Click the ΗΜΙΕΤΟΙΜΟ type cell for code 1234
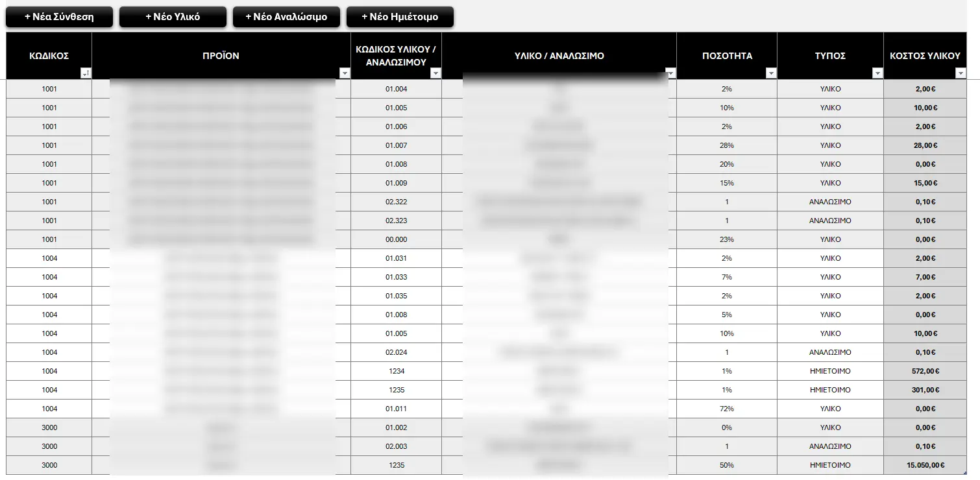 (x=830, y=371)
